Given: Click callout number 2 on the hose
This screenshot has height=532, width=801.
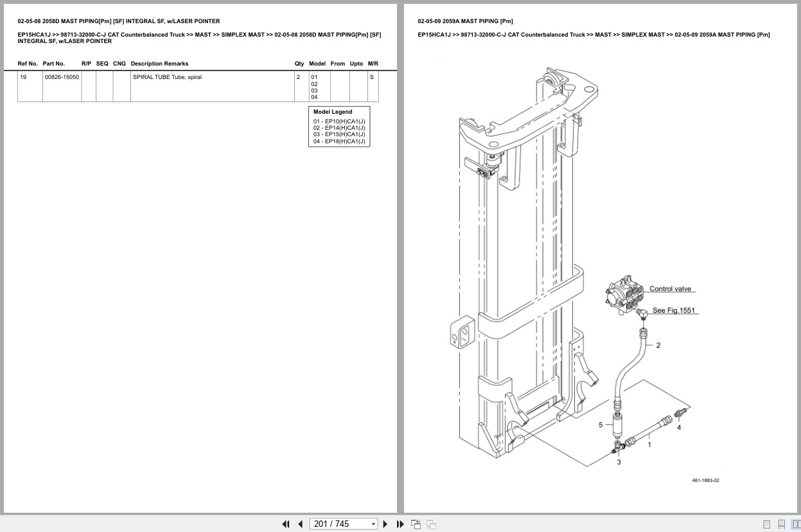Looking at the screenshot, I should pyautogui.click(x=658, y=346).
